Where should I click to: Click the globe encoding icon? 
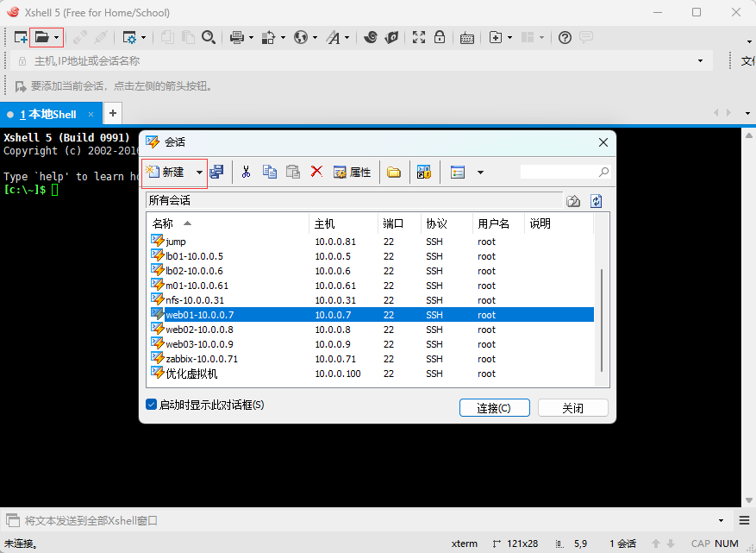coord(301,37)
